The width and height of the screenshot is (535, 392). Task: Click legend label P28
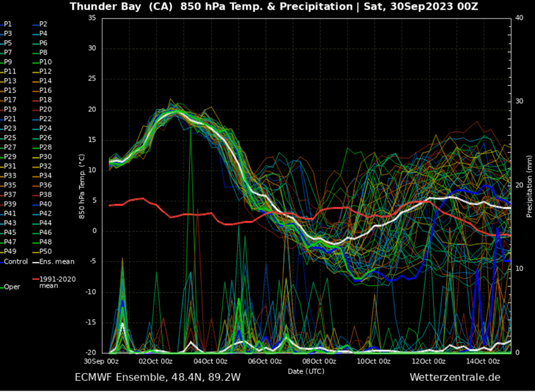[45, 147]
